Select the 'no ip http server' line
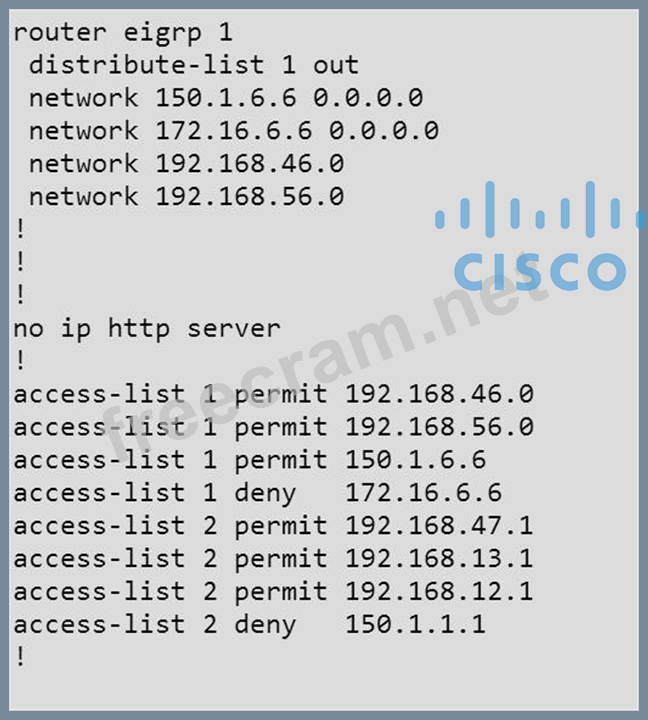The image size is (648, 720). tap(146, 327)
